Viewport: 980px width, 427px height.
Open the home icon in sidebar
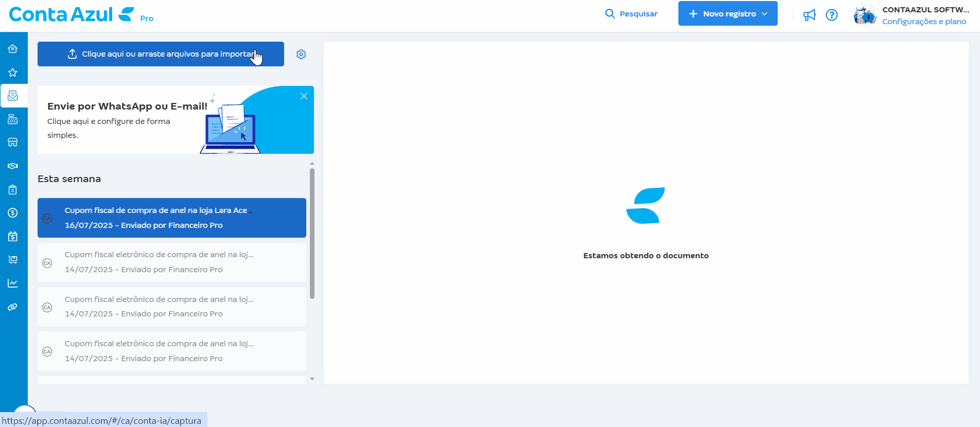click(x=13, y=49)
